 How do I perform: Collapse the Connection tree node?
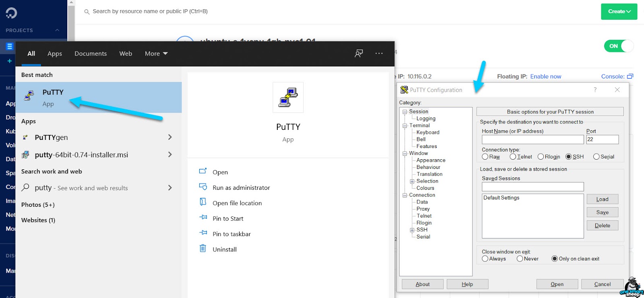pyautogui.click(x=405, y=195)
